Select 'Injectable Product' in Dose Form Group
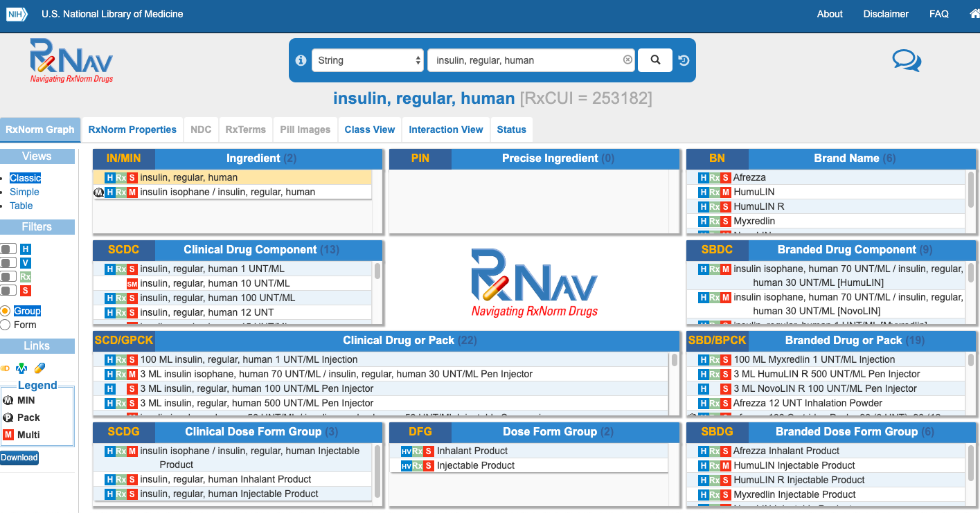Viewport: 980px width, 513px height. (476, 466)
